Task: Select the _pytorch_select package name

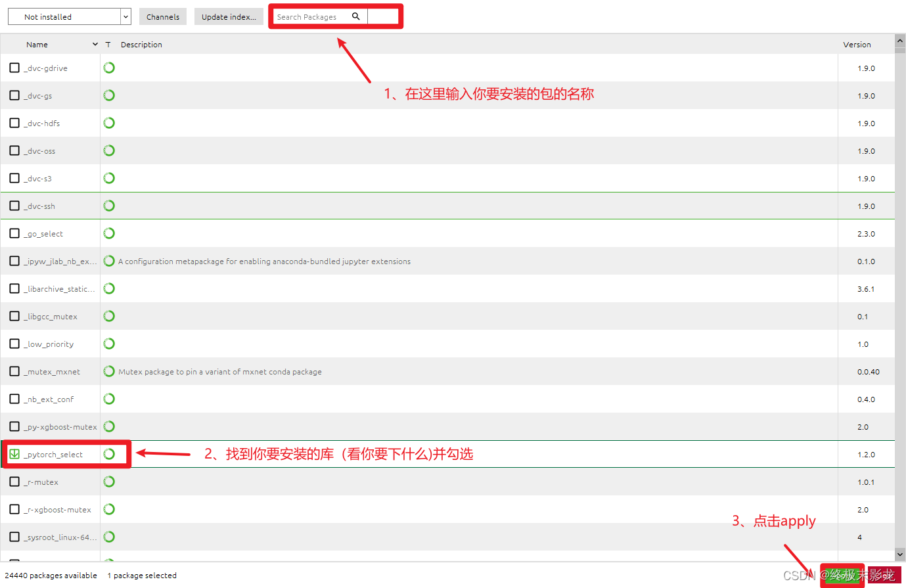Action: pos(54,455)
